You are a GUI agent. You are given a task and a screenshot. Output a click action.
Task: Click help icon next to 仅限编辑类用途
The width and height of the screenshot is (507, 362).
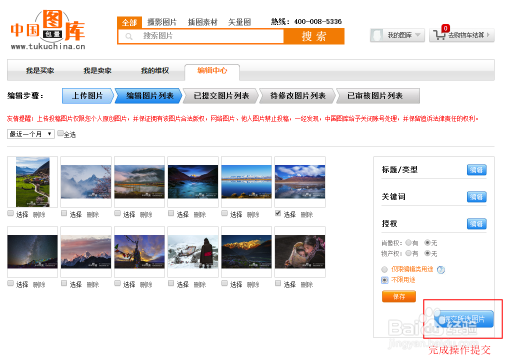tap(441, 270)
